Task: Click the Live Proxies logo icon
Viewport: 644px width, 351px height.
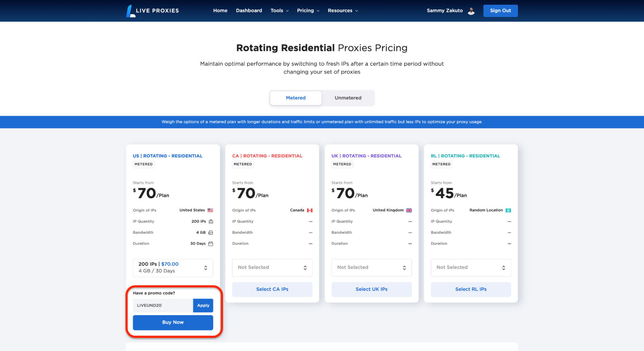Action: click(130, 11)
